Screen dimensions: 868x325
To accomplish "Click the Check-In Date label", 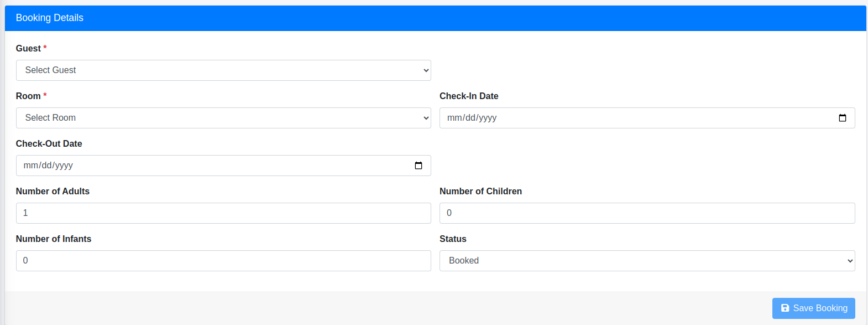I will [x=469, y=96].
